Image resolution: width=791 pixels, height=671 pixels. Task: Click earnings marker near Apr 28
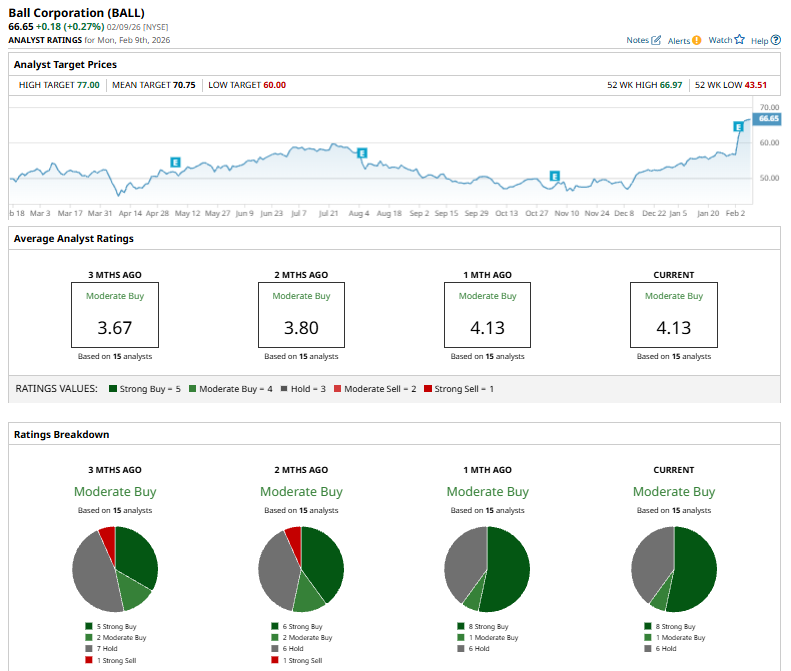[175, 161]
